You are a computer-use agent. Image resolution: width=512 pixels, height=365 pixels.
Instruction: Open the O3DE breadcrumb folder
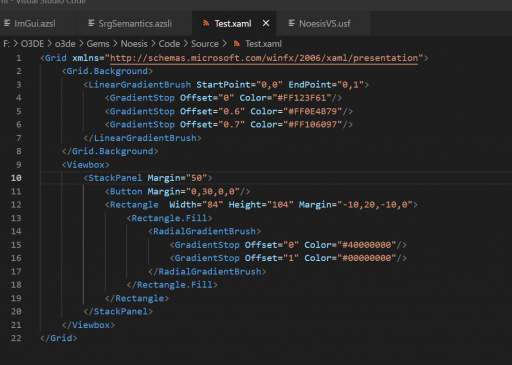coord(32,44)
